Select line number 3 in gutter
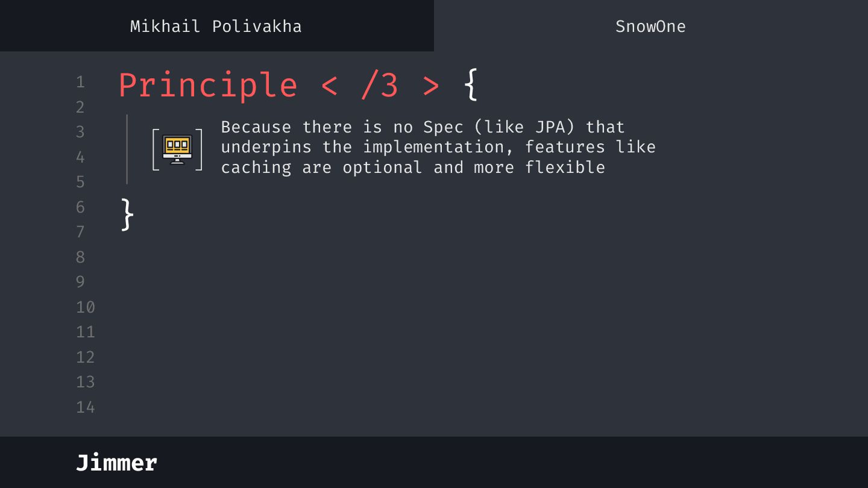Image resolution: width=868 pixels, height=488 pixels. coord(80,132)
